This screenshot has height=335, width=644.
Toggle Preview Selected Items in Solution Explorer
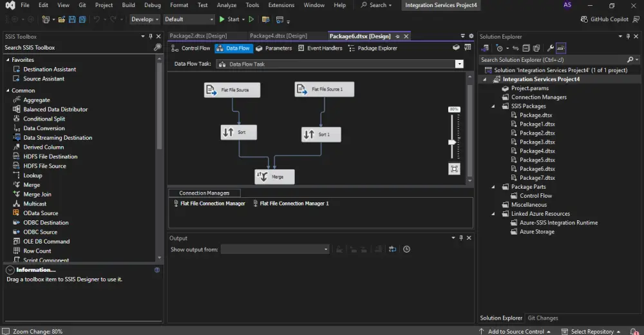[561, 48]
